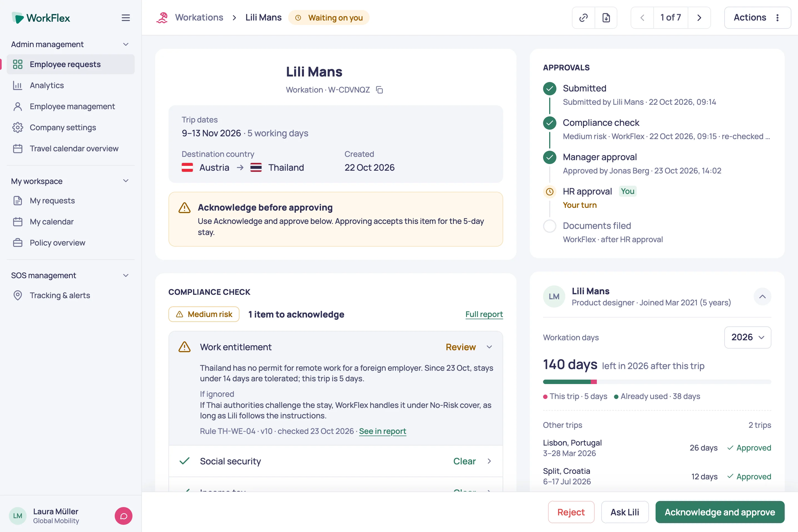
Task: Collapse the sidebar with the hamburger icon
Action: tap(126, 18)
